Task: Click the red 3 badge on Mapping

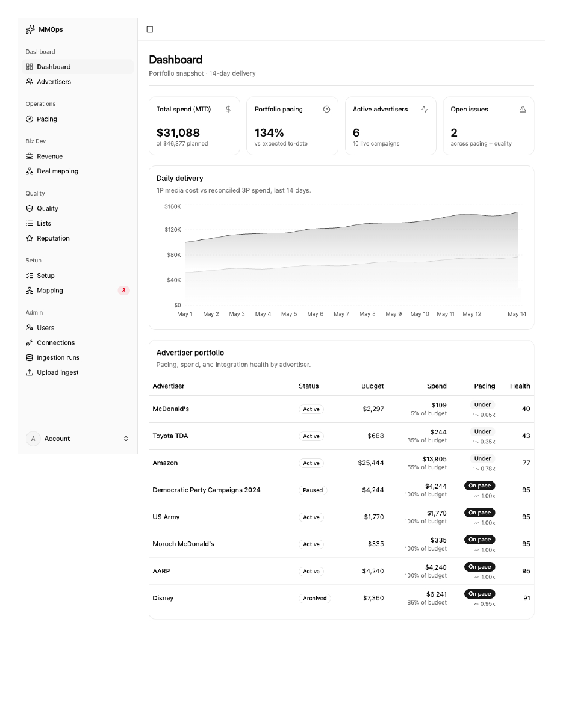Action: click(124, 291)
